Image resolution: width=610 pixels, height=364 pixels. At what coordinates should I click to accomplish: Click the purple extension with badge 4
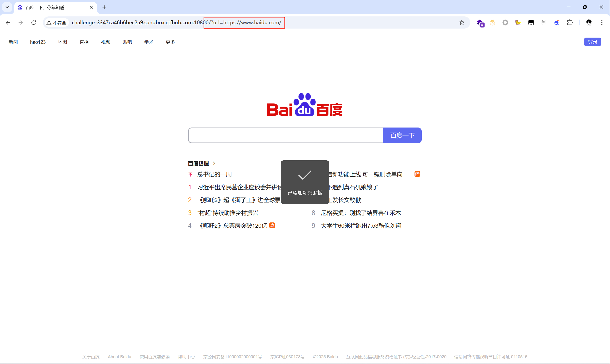(x=480, y=23)
